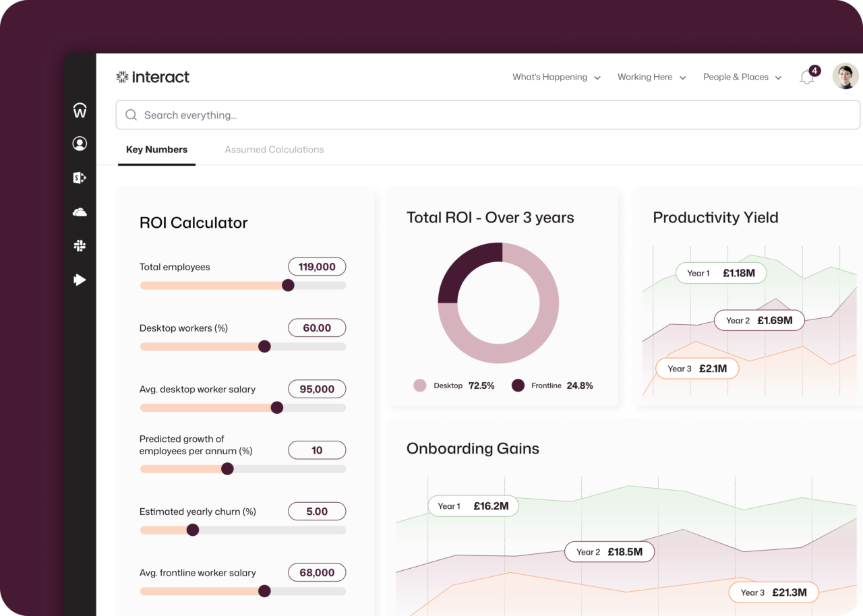Open the OneDrive cloud sidebar icon
Image resolution: width=863 pixels, height=616 pixels.
pos(80,212)
